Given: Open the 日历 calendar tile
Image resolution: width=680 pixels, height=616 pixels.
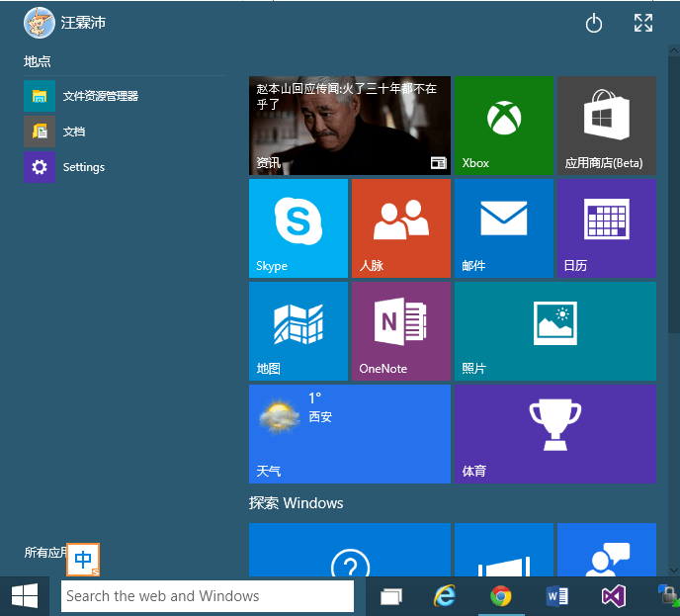Looking at the screenshot, I should tap(606, 228).
